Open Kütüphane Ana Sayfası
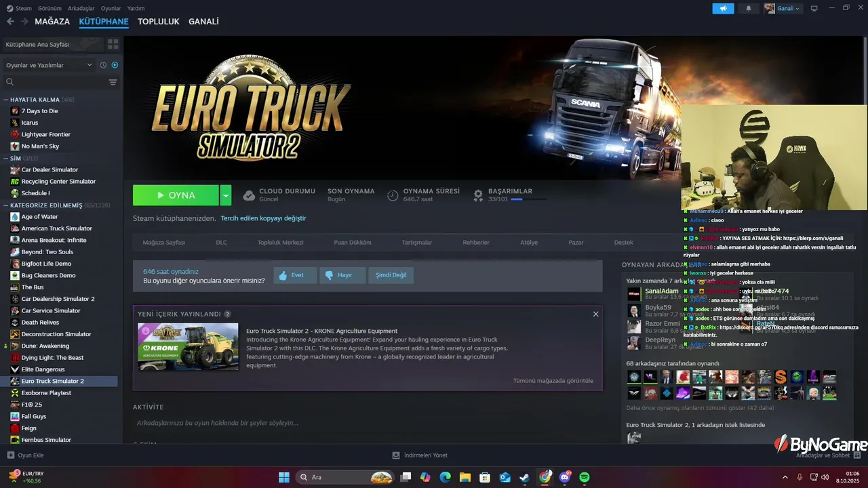The image size is (868, 488). pyautogui.click(x=52, y=44)
